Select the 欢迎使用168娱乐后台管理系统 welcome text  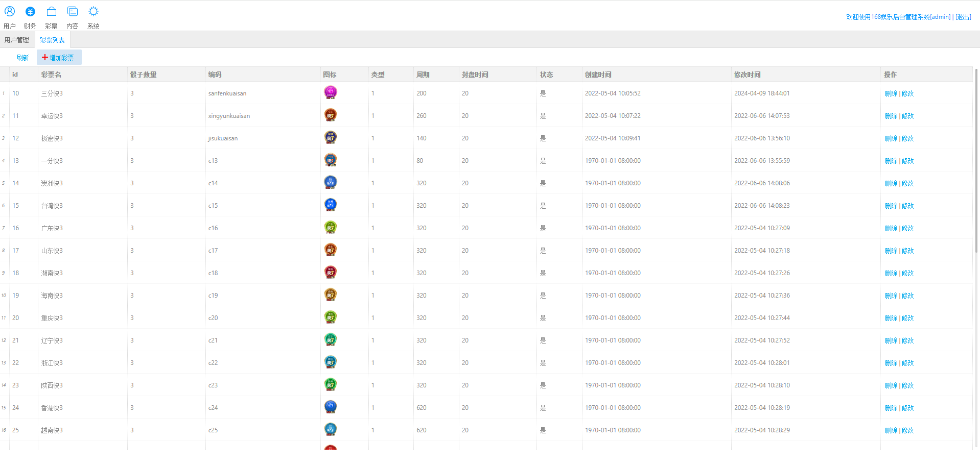[888, 17]
